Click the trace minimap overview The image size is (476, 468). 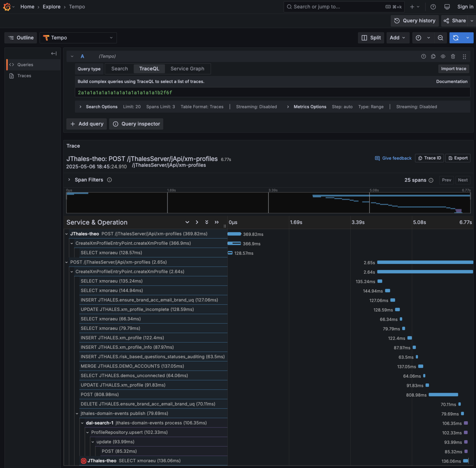[x=268, y=202]
